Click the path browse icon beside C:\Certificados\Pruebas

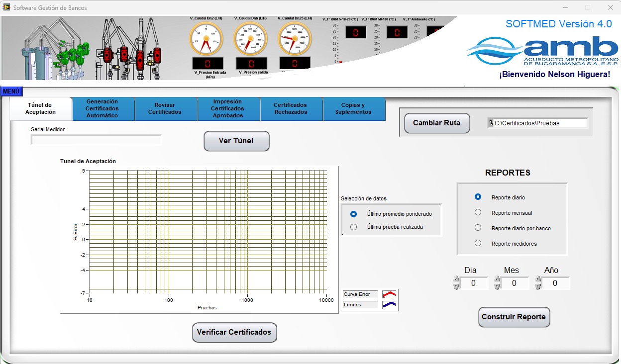tap(491, 123)
